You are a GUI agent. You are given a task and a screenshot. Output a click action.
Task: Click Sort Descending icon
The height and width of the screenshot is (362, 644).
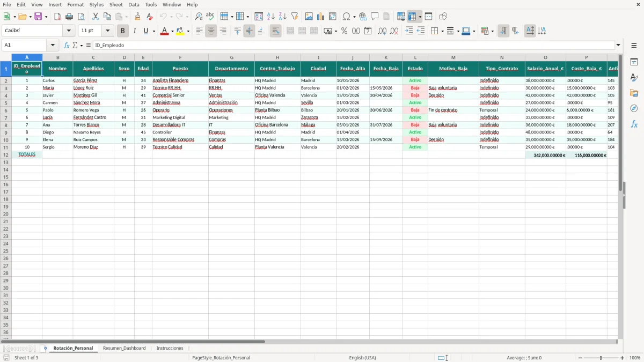pyautogui.click(x=283, y=17)
